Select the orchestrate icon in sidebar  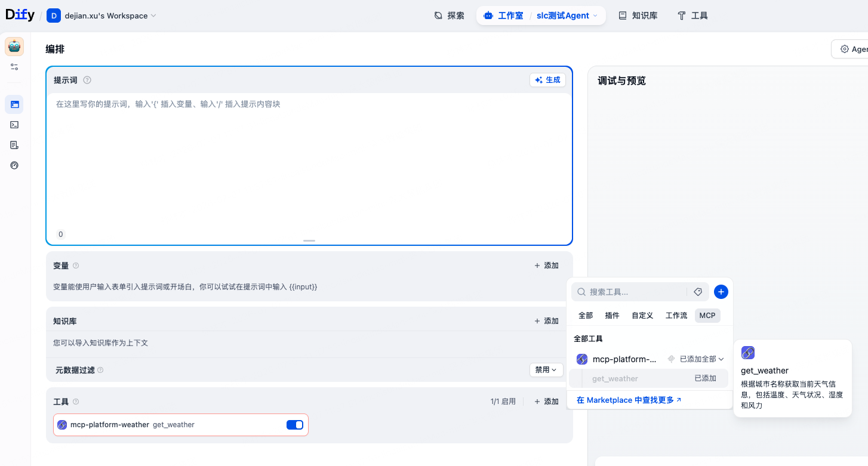14,104
